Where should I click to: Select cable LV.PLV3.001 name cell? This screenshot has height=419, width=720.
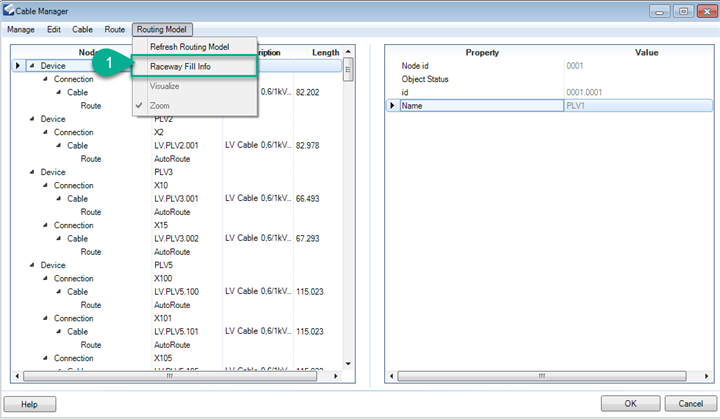tap(176, 198)
